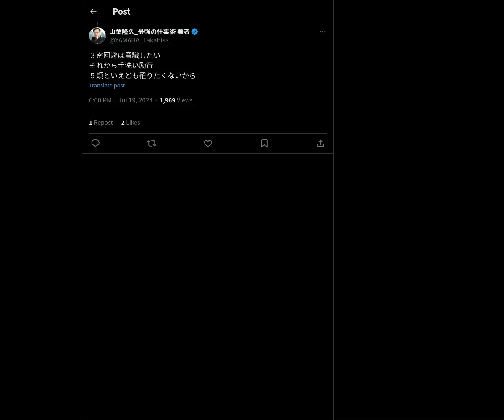Screen dimensions: 504x420
Task: Open the share upload arrow icon
Action: pos(320,143)
